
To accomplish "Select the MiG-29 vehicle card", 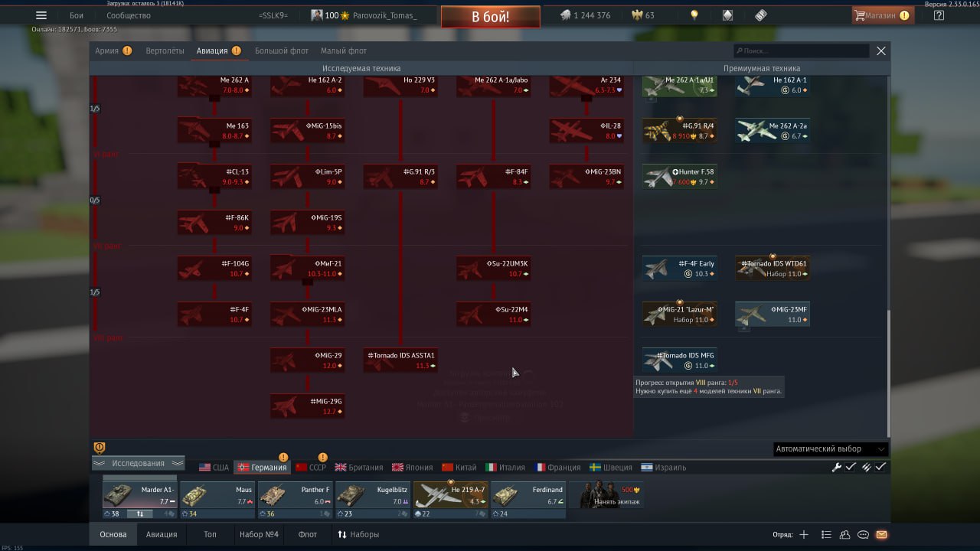I will (x=307, y=360).
